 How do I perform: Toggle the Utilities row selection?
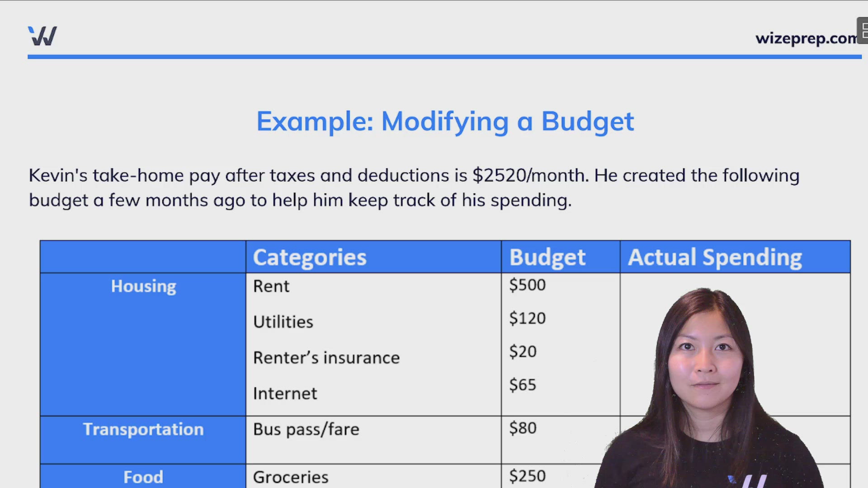[283, 322]
